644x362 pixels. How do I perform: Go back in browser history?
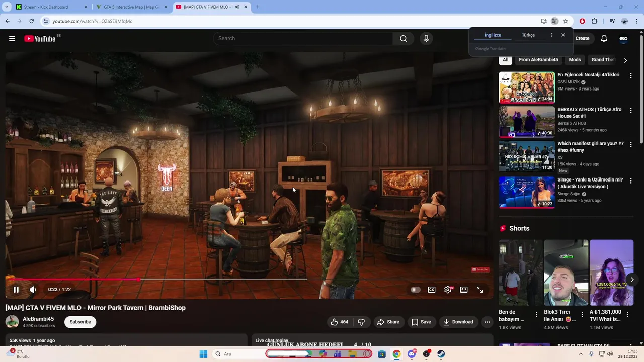coord(8,21)
